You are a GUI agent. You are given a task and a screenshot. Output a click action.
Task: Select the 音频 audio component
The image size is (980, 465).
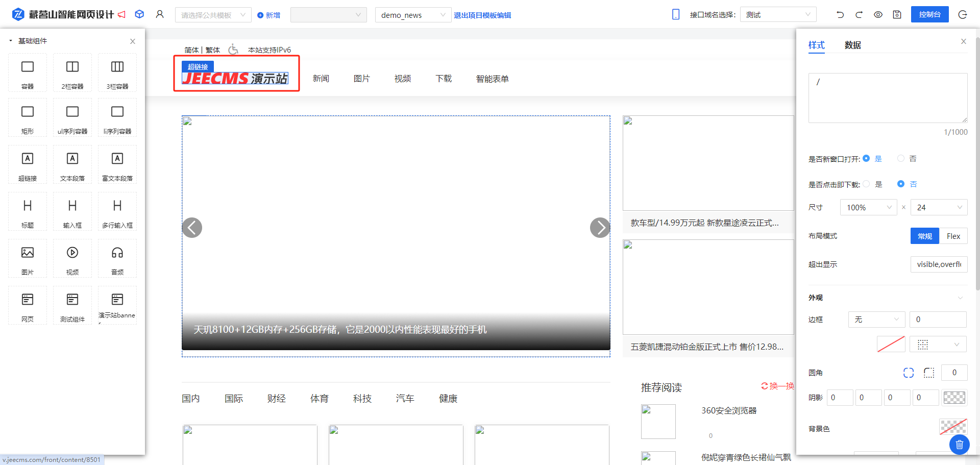(117, 258)
